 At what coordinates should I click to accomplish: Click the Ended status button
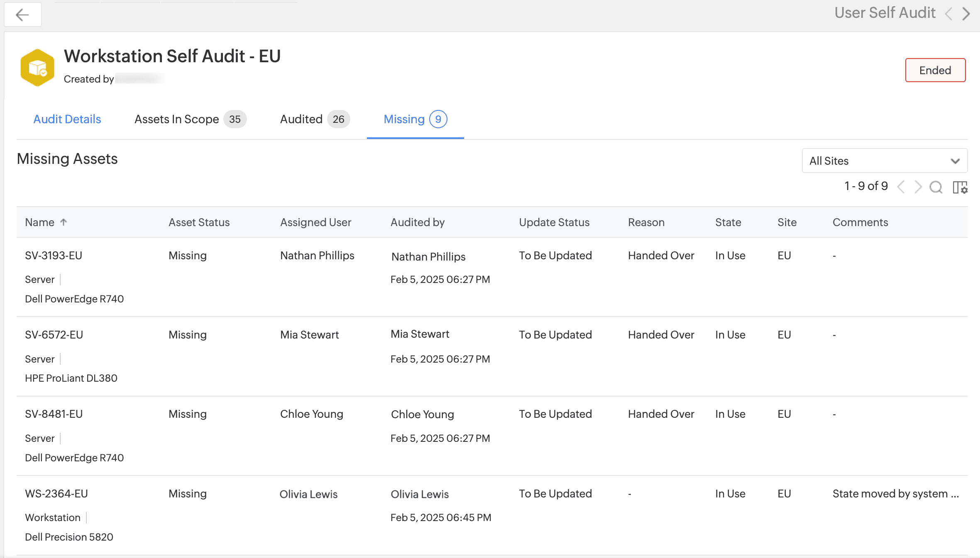click(x=935, y=71)
